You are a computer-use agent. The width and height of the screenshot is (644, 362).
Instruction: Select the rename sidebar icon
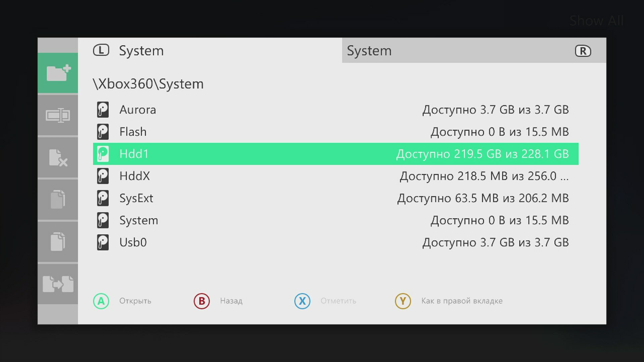[58, 115]
